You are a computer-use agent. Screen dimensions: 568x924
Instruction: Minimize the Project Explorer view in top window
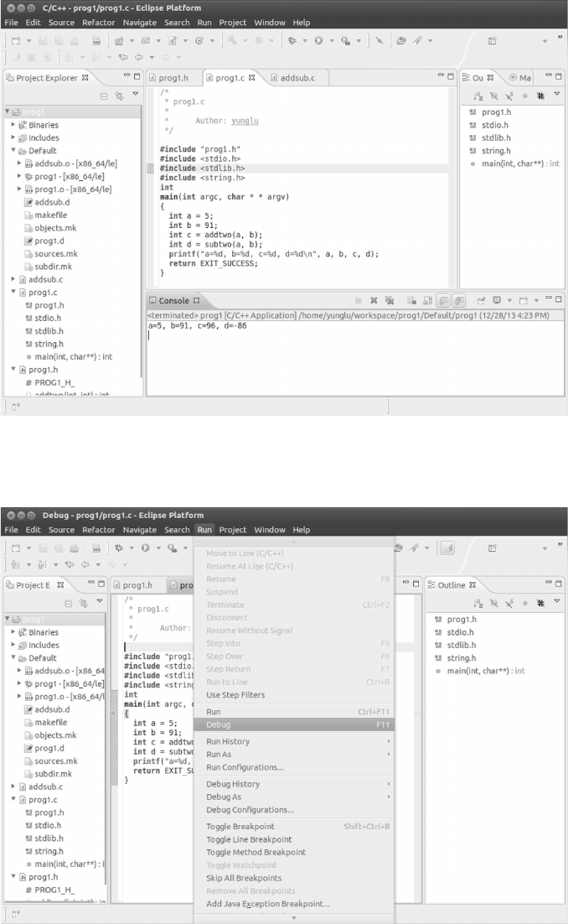click(x=127, y=76)
